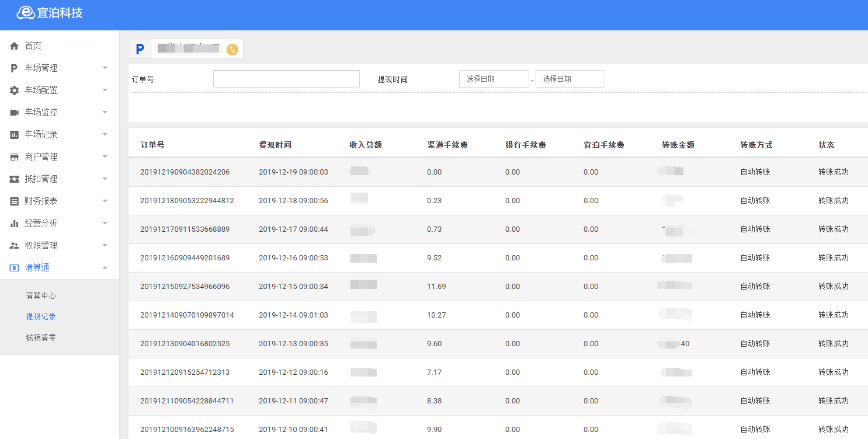Click the gear icon for 车场配置

click(x=15, y=90)
